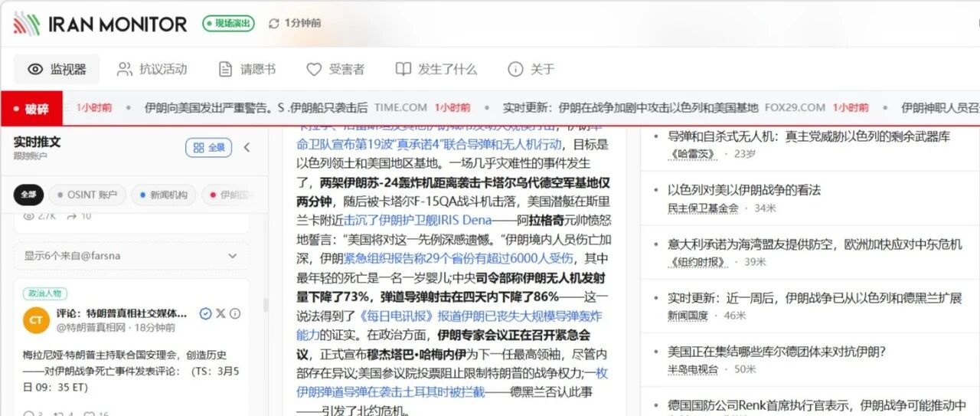980x416 pixels.
Task: Open the 请愿书 tab
Action: [x=247, y=69]
